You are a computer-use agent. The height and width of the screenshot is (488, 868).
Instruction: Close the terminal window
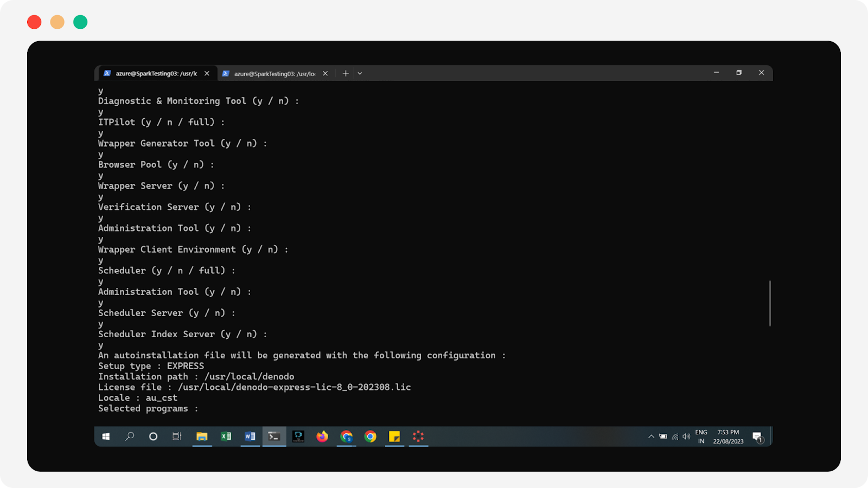pos(761,73)
